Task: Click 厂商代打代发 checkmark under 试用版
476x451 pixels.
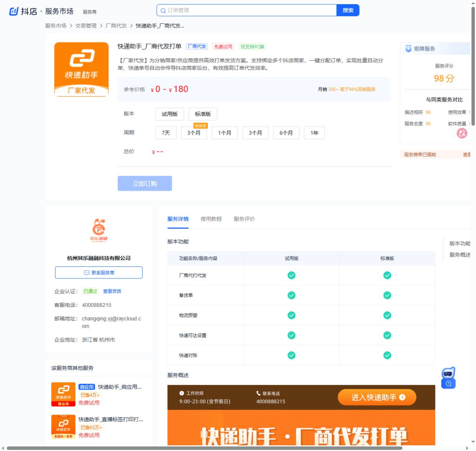Action: click(x=291, y=276)
